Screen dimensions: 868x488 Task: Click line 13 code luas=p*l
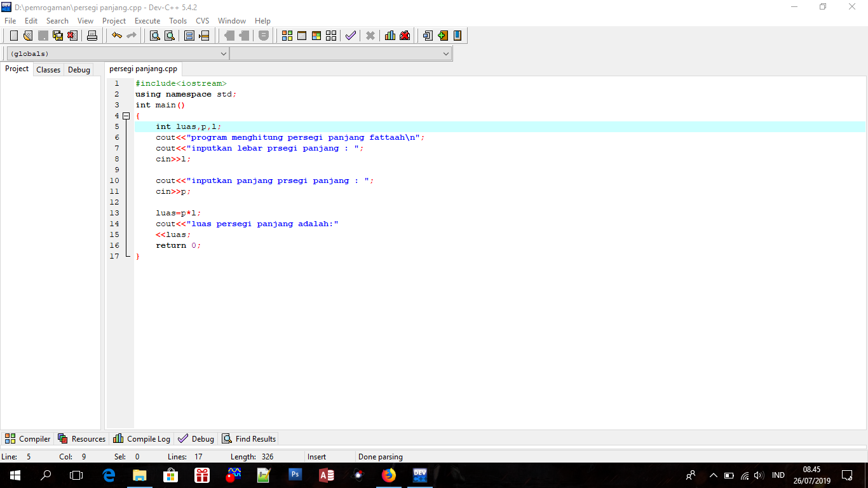point(178,213)
